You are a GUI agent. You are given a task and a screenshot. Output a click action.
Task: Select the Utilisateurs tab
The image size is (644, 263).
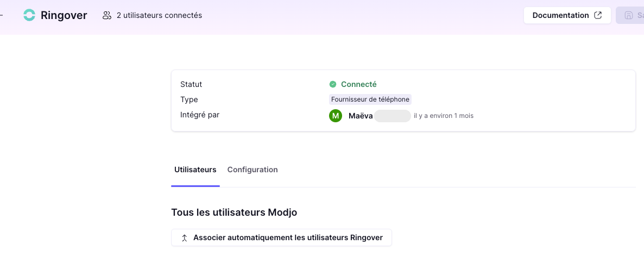(x=195, y=170)
